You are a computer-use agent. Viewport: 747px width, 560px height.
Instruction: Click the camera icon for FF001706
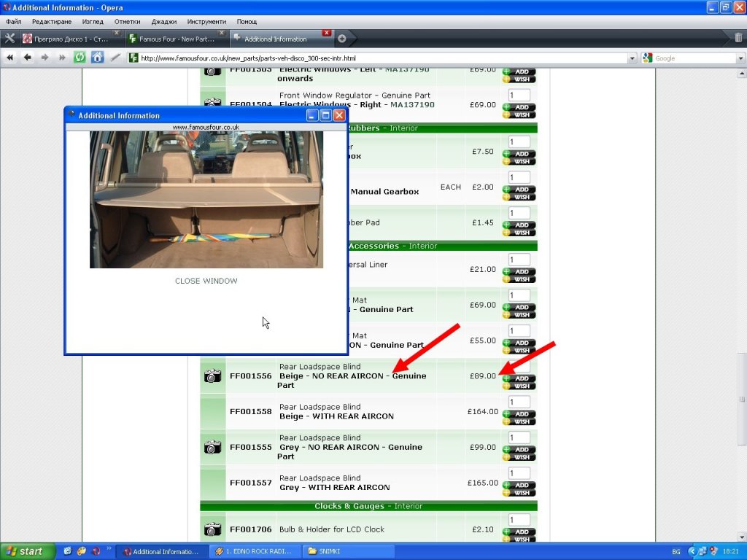212,529
